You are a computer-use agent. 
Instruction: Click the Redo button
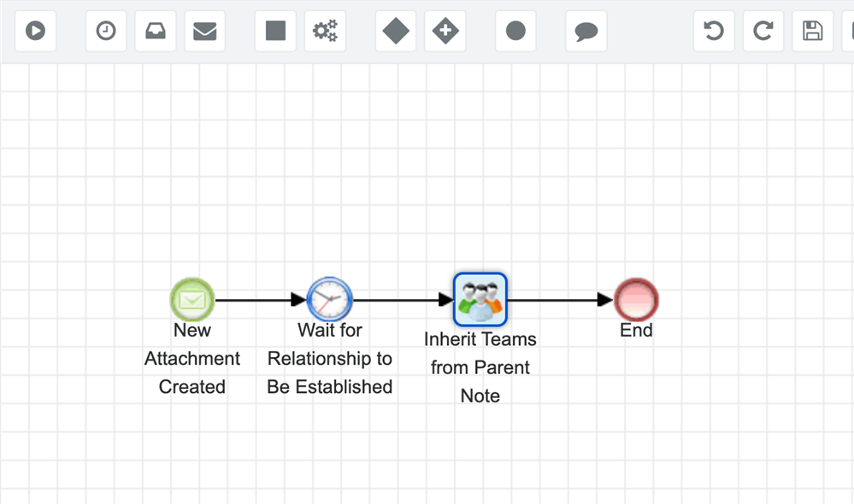coord(763,32)
